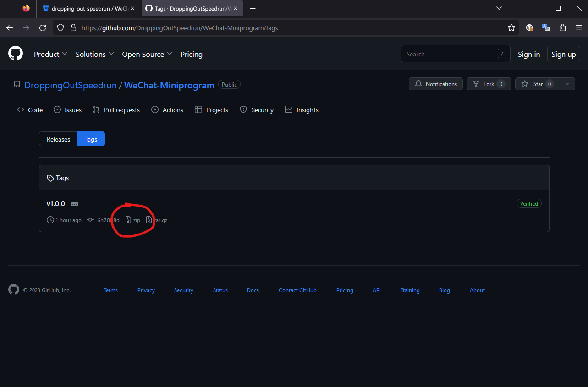Click the Verified signature badge
The height and width of the screenshot is (387, 588).
[529, 204]
